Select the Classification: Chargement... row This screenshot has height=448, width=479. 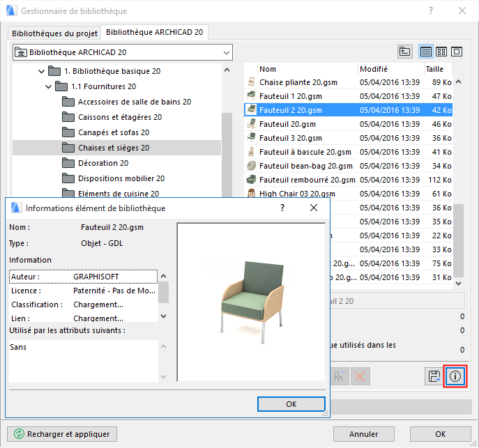(x=84, y=304)
